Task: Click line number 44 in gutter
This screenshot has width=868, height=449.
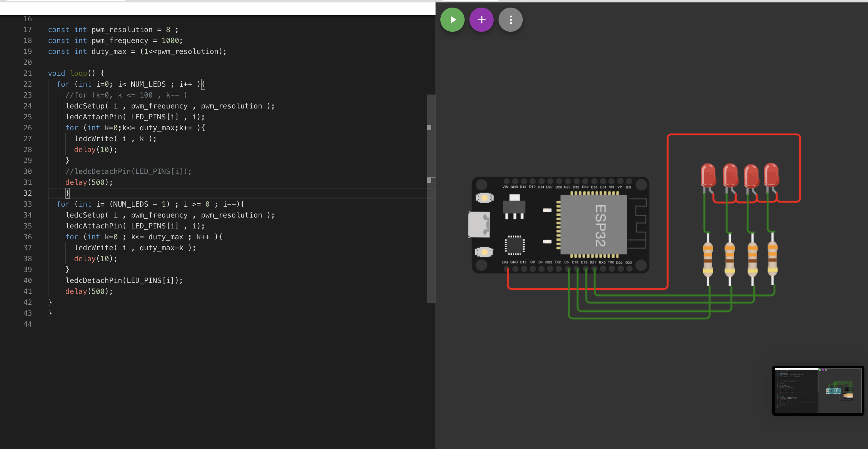Action: [x=28, y=324]
